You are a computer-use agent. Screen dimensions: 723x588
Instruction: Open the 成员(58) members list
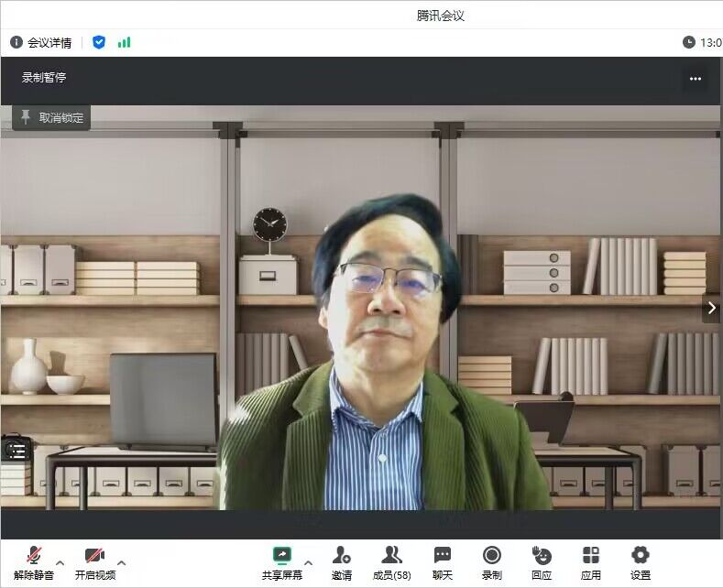(x=391, y=561)
